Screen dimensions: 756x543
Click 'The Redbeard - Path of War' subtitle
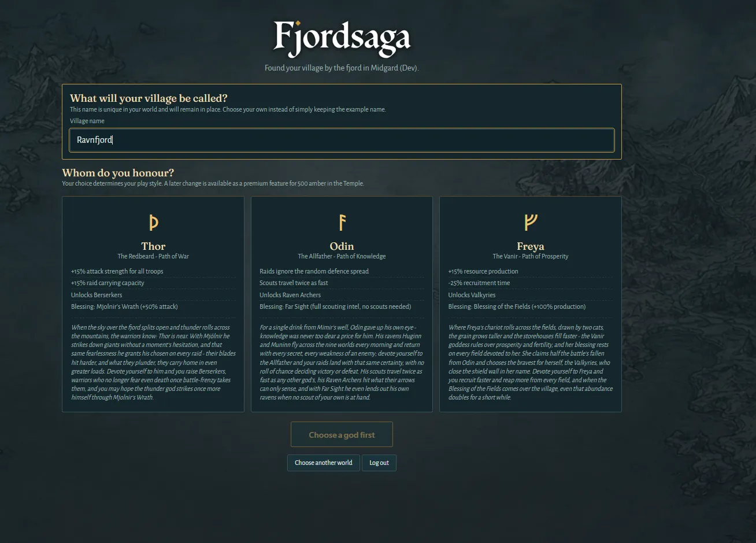point(153,256)
